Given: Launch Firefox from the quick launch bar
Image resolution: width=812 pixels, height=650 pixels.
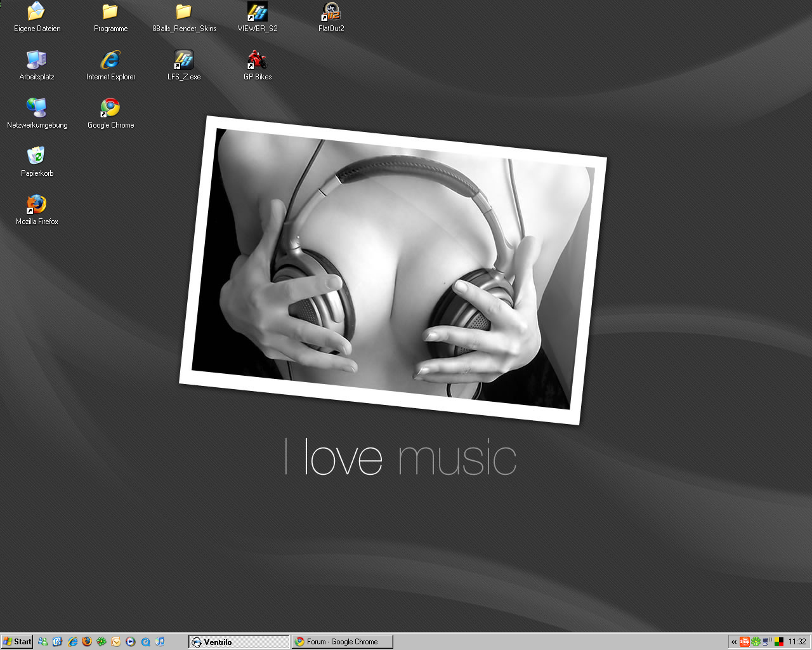Looking at the screenshot, I should [x=87, y=642].
